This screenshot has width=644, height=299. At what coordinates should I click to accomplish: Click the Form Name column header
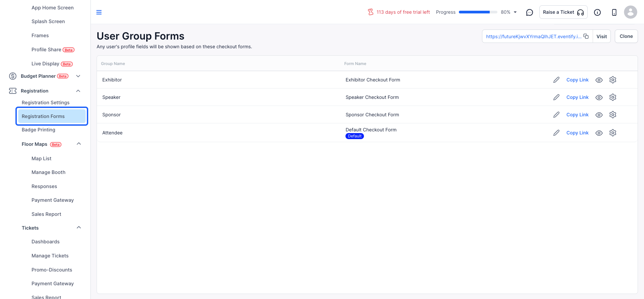tap(355, 64)
